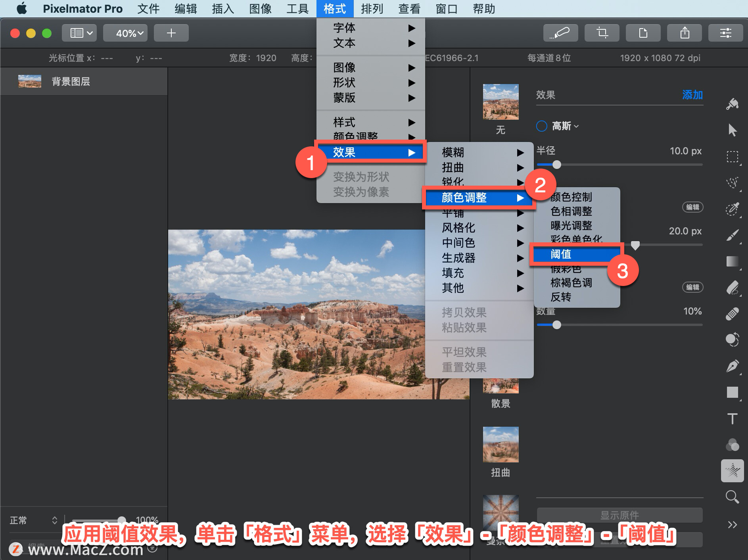
Task: Toggle the Gaussian effect circle checkbox
Action: click(x=542, y=126)
